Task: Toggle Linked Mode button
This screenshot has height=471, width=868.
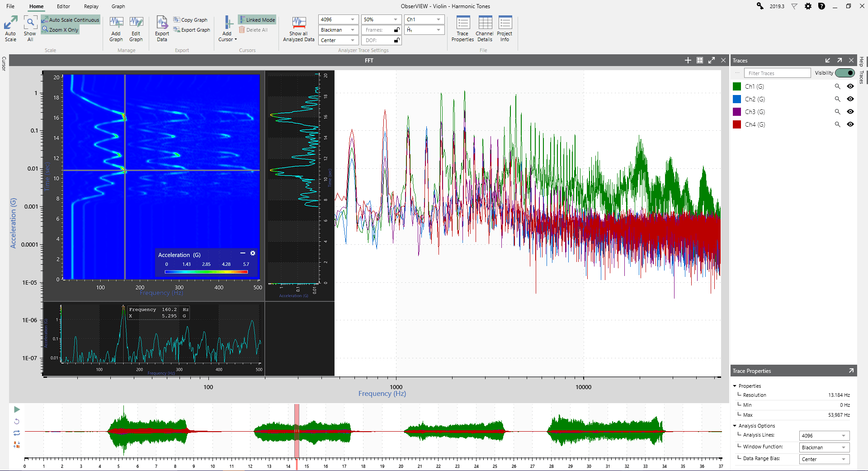Action: tap(257, 20)
